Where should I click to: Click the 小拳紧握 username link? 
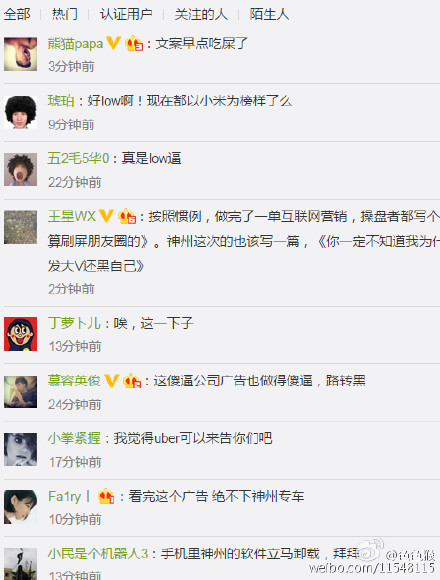74,438
